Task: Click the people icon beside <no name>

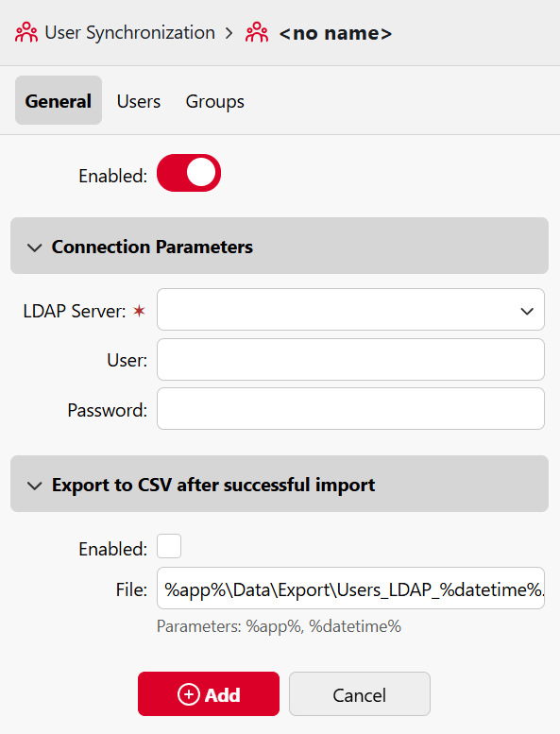Action: (x=257, y=33)
